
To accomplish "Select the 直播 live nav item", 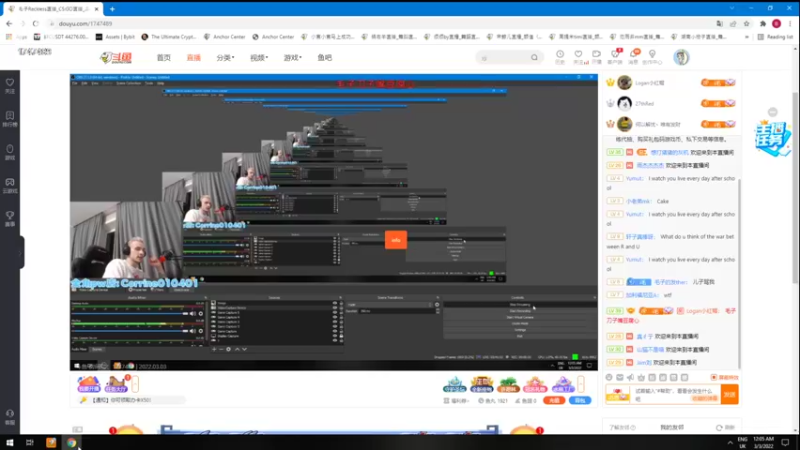I will click(x=193, y=58).
